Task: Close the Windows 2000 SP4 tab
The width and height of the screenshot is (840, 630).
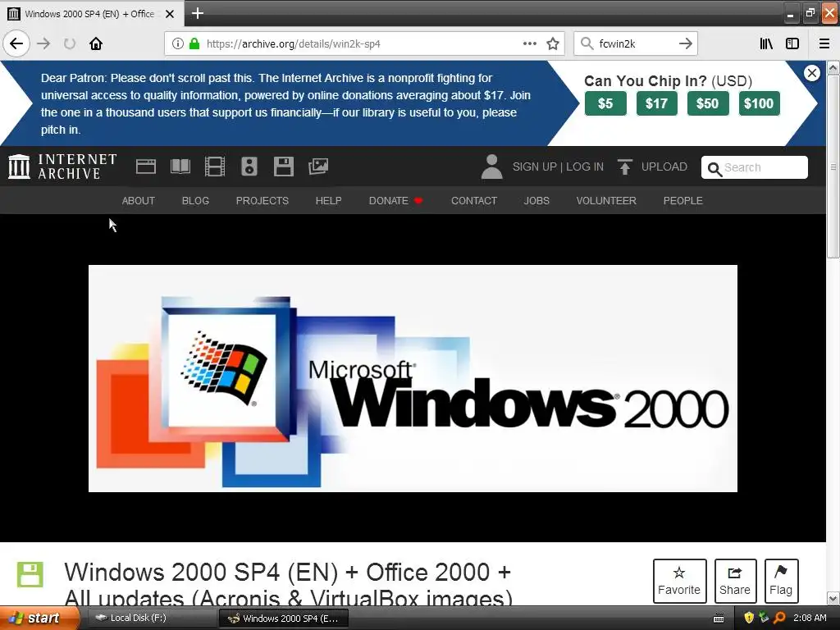Action: point(170,14)
